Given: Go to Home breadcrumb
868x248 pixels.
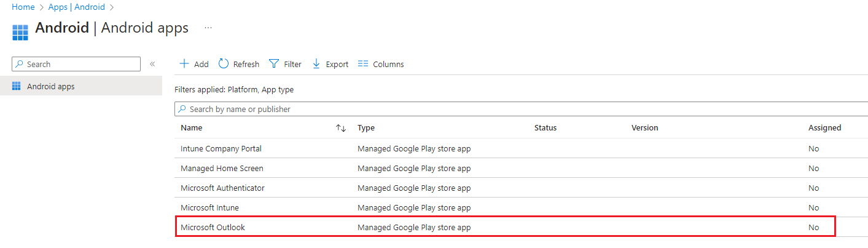Looking at the screenshot, I should pyautogui.click(x=23, y=7).
